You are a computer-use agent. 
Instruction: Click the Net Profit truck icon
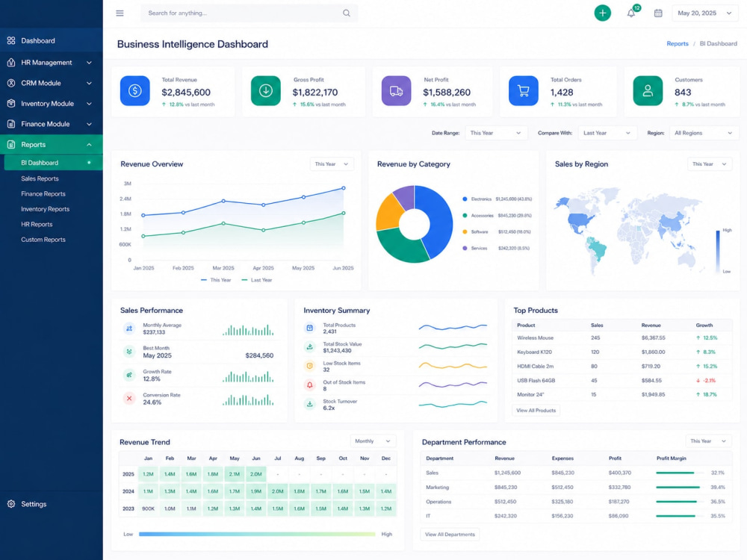coord(396,90)
